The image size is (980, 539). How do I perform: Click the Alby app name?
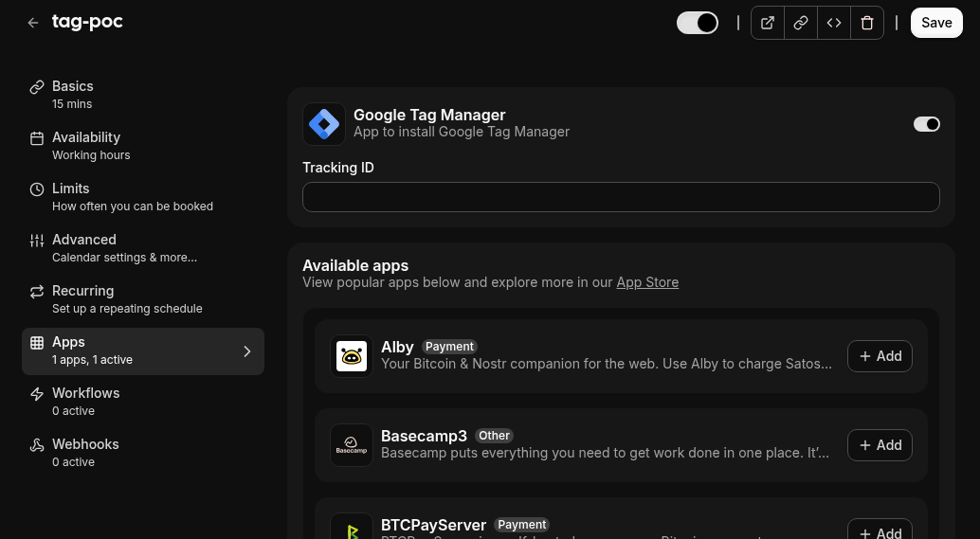point(397,347)
